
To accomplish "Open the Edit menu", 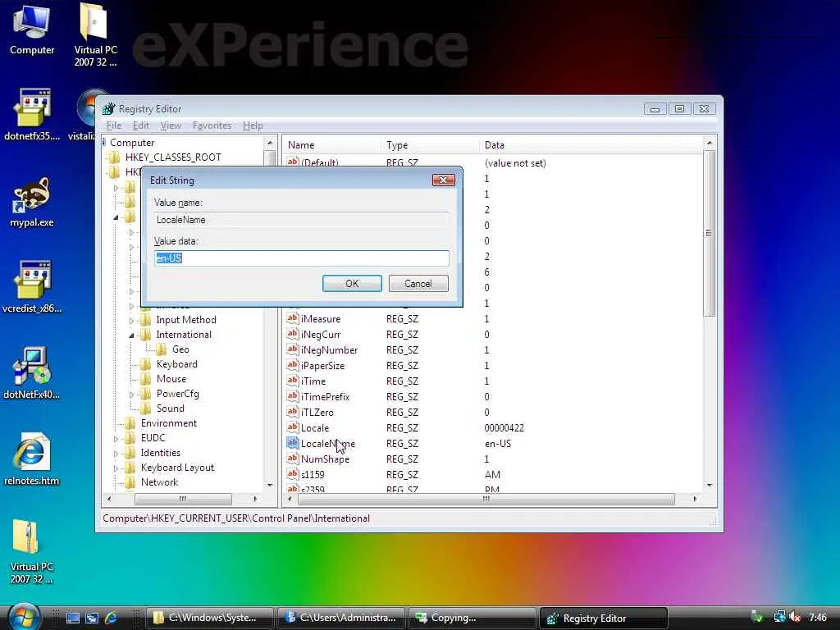I will 141,126.
